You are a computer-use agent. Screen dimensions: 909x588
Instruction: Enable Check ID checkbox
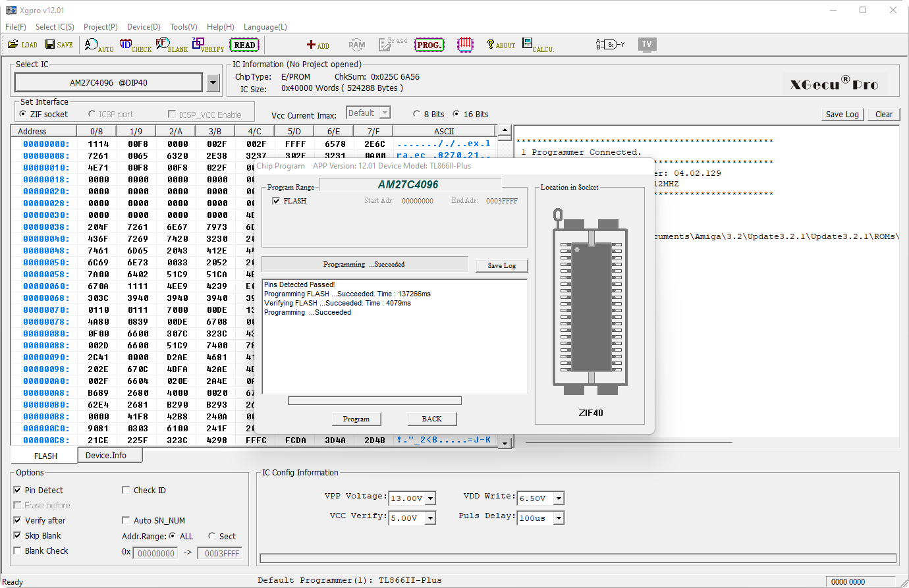pyautogui.click(x=126, y=490)
